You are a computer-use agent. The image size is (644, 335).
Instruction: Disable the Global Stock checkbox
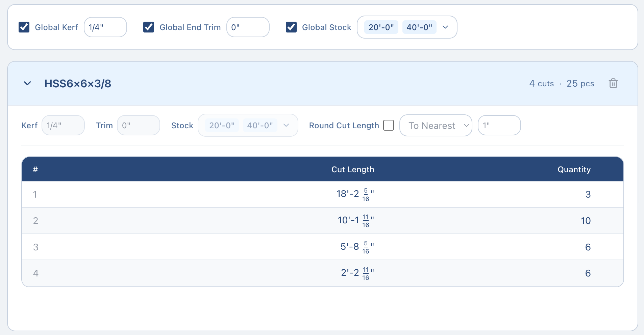pos(291,27)
